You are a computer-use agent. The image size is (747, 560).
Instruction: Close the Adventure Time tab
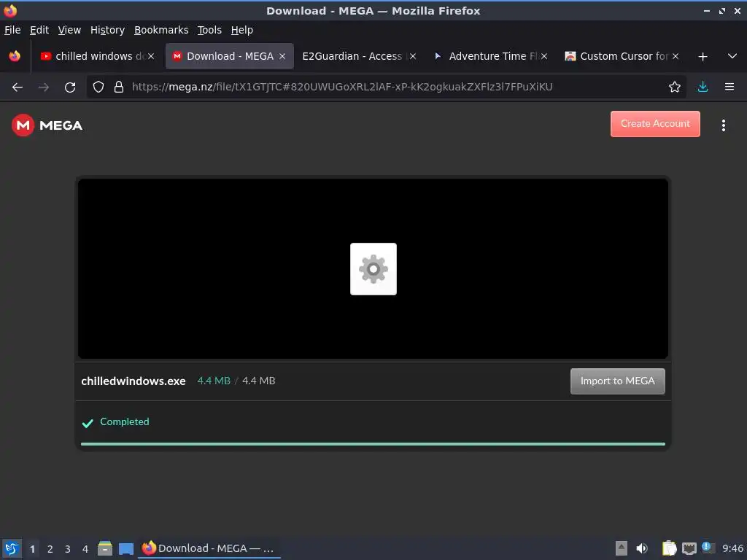[544, 56]
